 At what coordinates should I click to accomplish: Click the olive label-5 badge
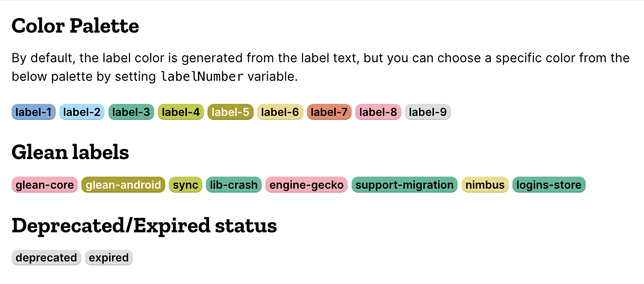231,112
